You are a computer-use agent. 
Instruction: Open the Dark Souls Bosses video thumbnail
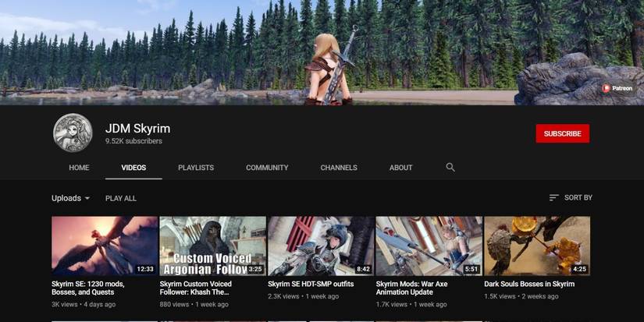[537, 246]
